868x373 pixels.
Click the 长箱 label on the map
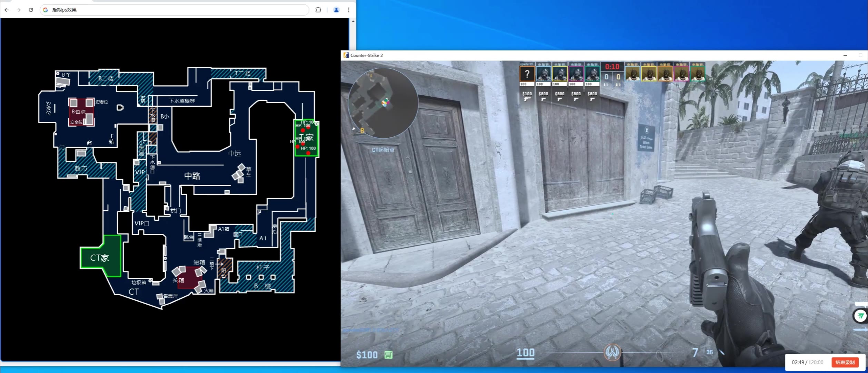[178, 280]
